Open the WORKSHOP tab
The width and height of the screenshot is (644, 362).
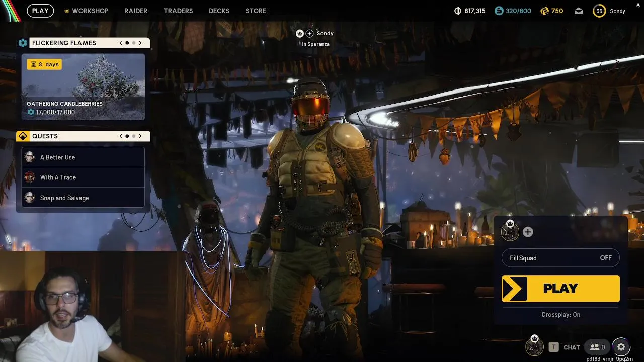(x=90, y=11)
